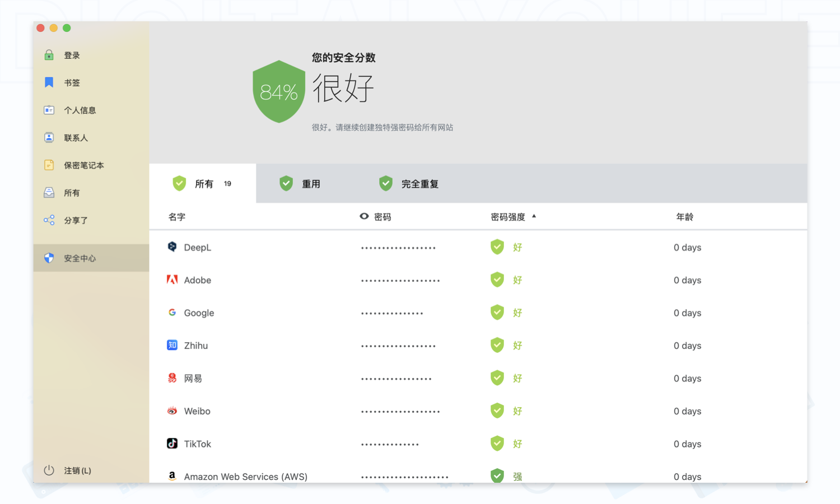Viewport: 840px width, 504px height.
Task: Click the Google logo icon
Action: pos(172,312)
